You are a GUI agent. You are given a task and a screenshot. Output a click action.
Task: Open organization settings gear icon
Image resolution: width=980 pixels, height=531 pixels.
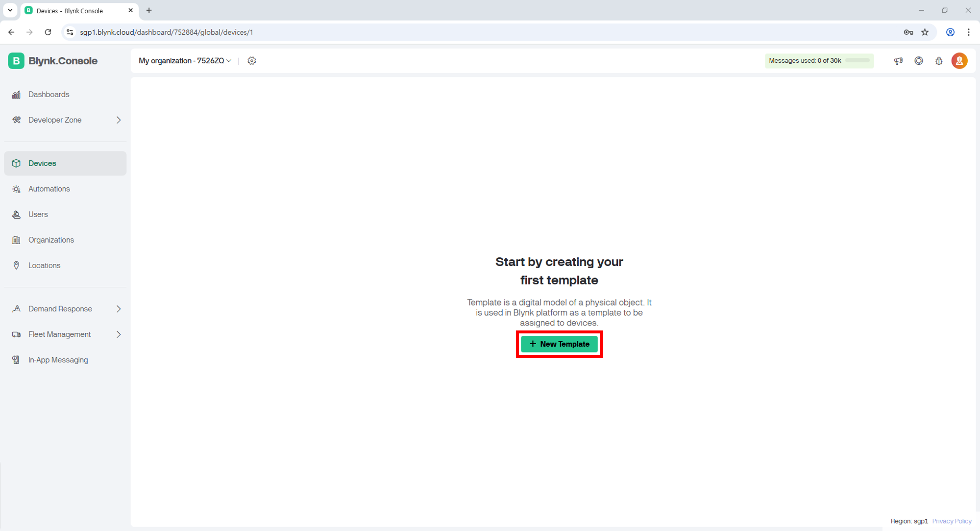click(x=252, y=61)
